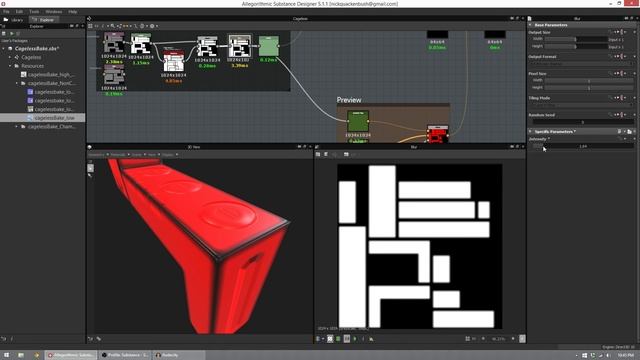Open the File menu
The height and width of the screenshot is (360, 640).
6,12
